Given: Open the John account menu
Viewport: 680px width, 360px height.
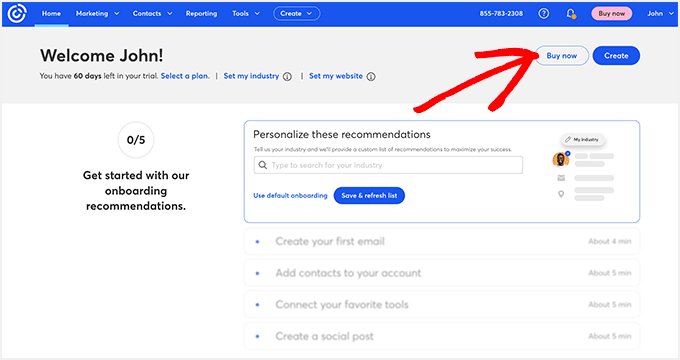Looking at the screenshot, I should tap(660, 13).
